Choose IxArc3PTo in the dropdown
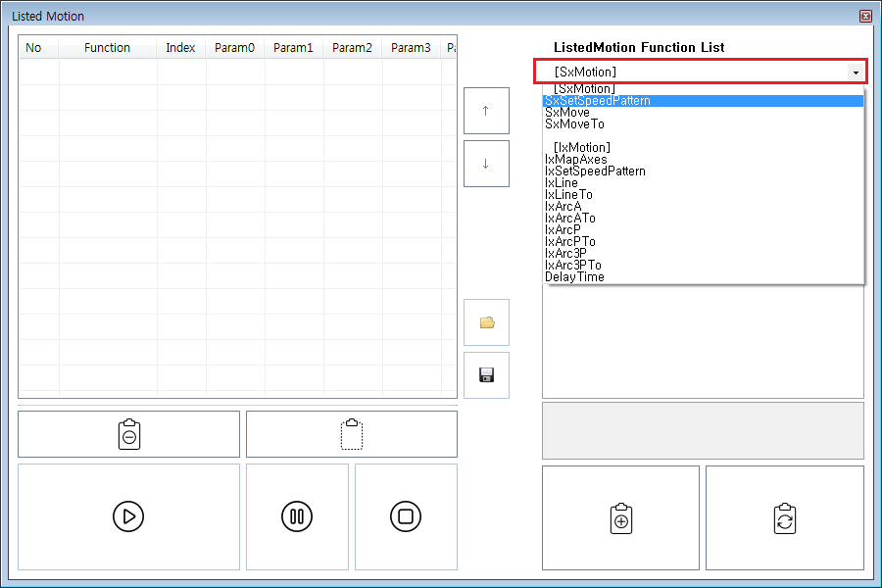Image resolution: width=882 pixels, height=588 pixels. click(x=573, y=266)
